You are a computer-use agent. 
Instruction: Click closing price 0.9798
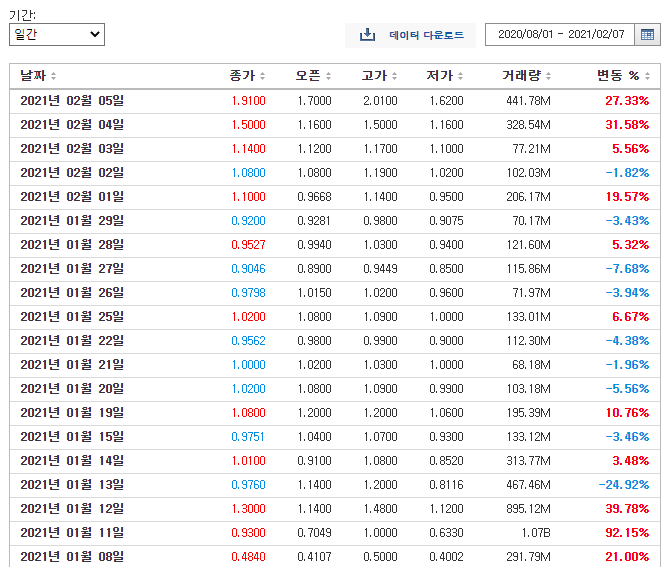tap(248, 293)
